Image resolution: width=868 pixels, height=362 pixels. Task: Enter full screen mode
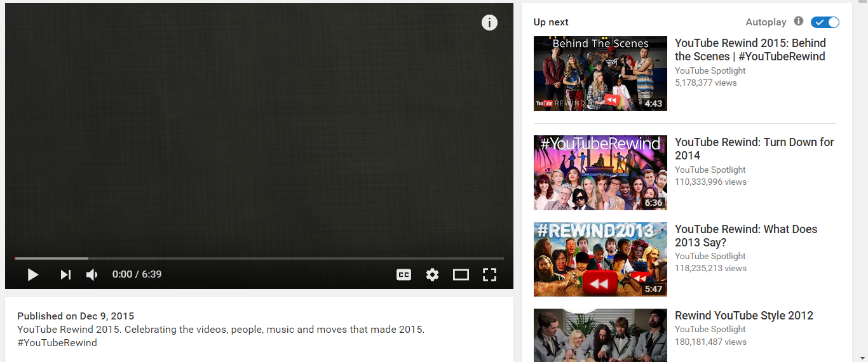(489, 274)
